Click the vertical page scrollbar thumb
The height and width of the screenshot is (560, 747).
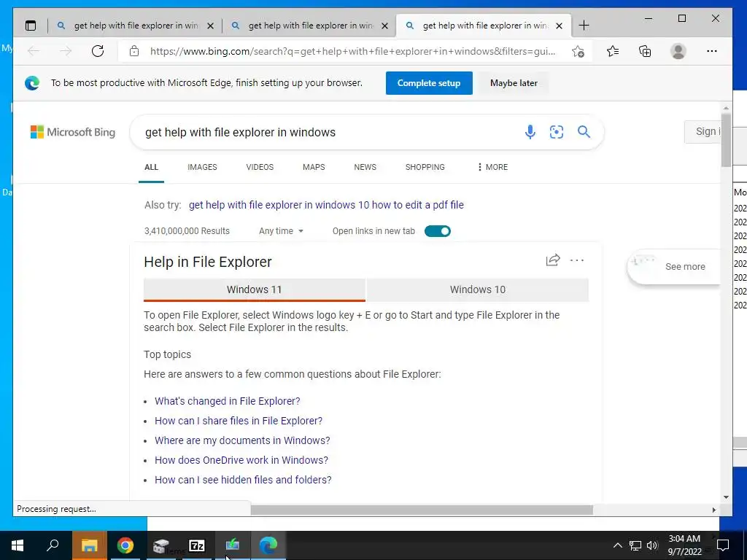726,140
